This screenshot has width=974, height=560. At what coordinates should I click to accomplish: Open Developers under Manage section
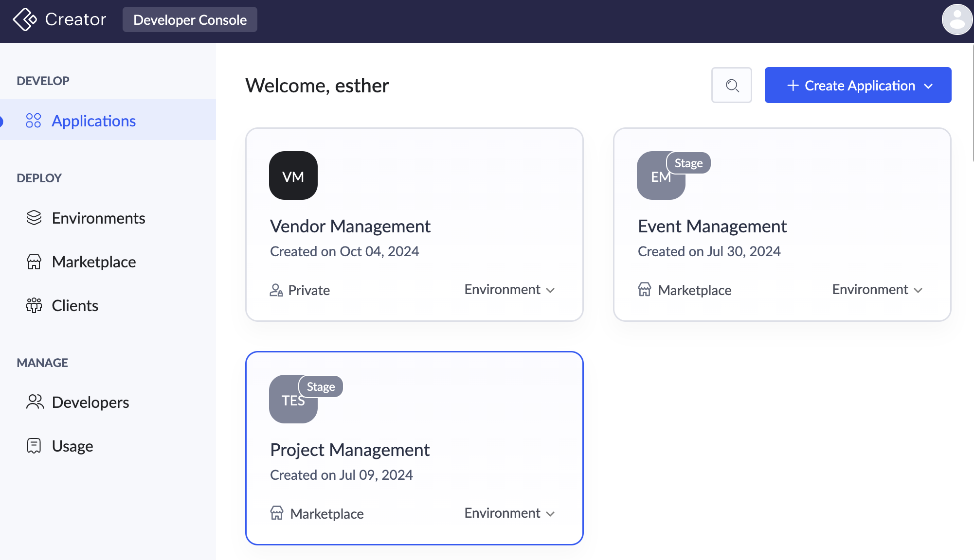coord(90,402)
